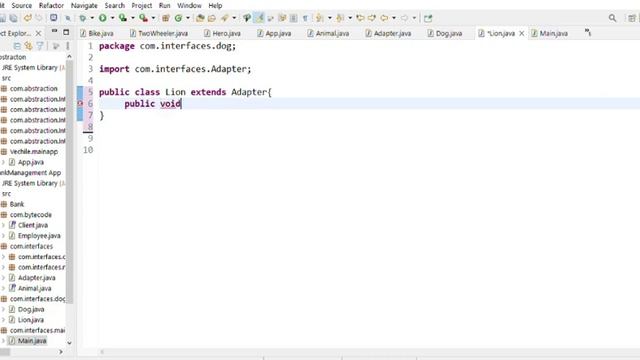The image size is (640, 360).
Task: Select Vechile.mainapp package
Action: (x=33, y=151)
